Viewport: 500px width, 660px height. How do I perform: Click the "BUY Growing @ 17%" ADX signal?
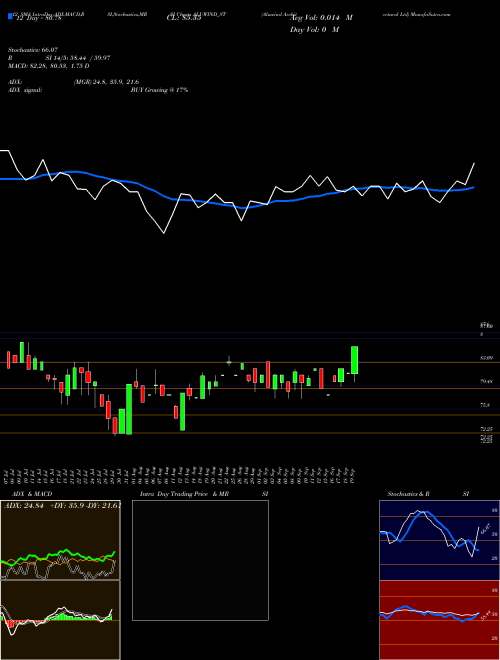159,90
